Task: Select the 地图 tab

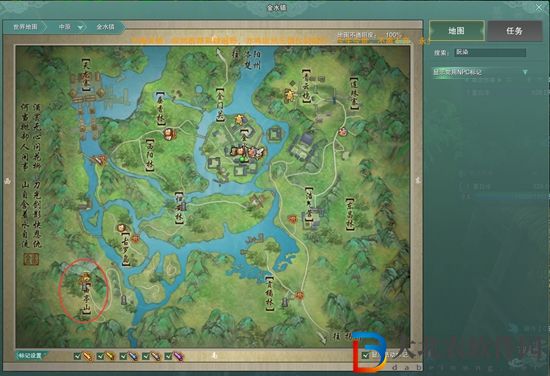Action: click(457, 31)
